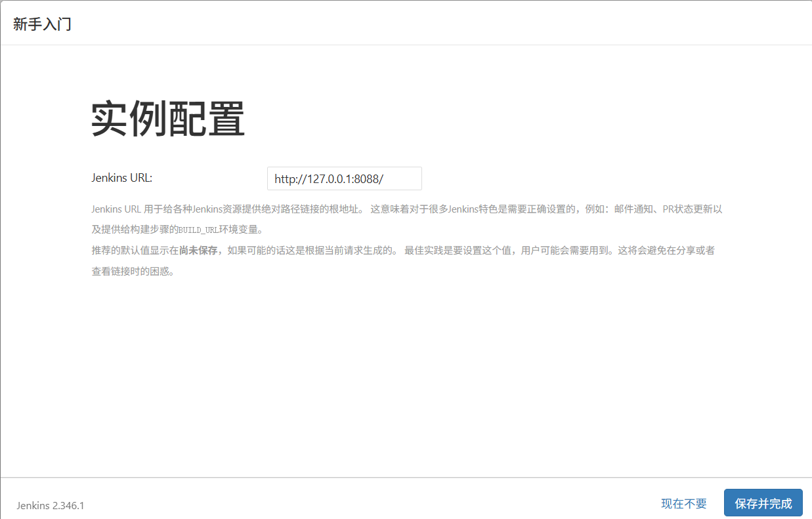The height and width of the screenshot is (519, 812).
Task: Click the Jenkins URL input field
Action: tap(344, 178)
